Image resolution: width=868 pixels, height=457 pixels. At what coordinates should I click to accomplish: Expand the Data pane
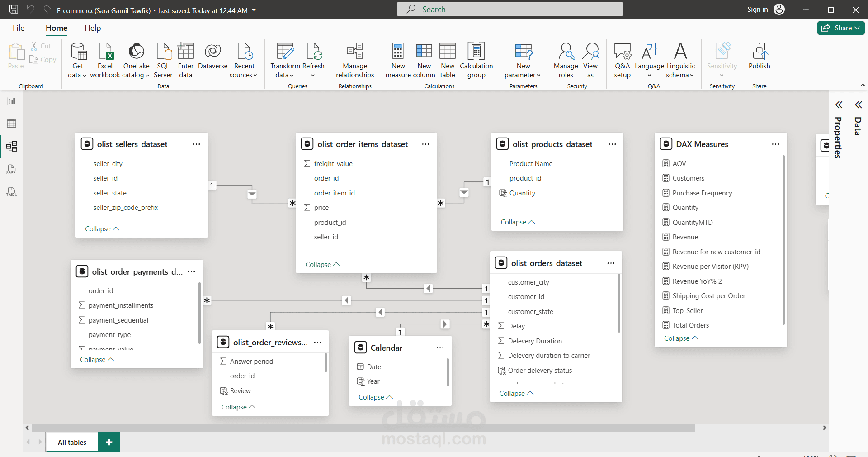(859, 105)
